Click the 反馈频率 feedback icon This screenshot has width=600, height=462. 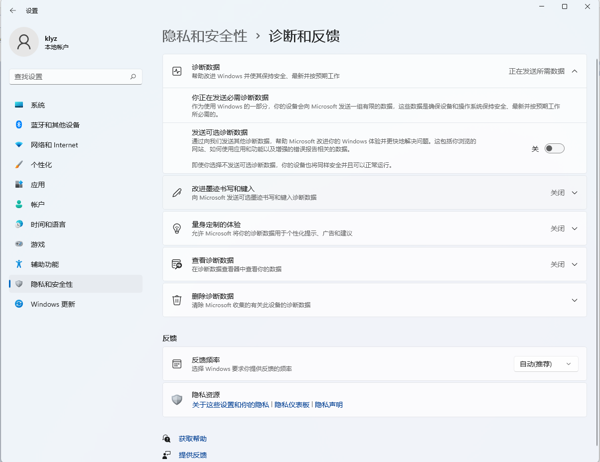[x=177, y=364]
